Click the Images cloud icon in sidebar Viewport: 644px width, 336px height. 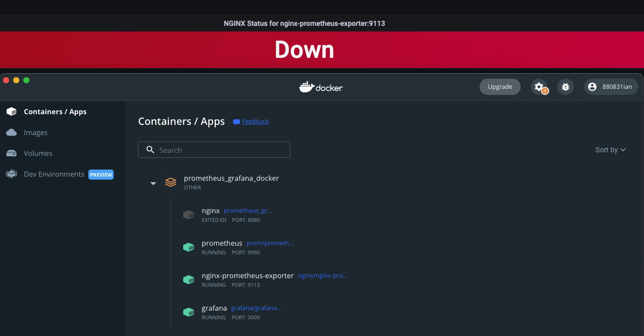point(11,132)
